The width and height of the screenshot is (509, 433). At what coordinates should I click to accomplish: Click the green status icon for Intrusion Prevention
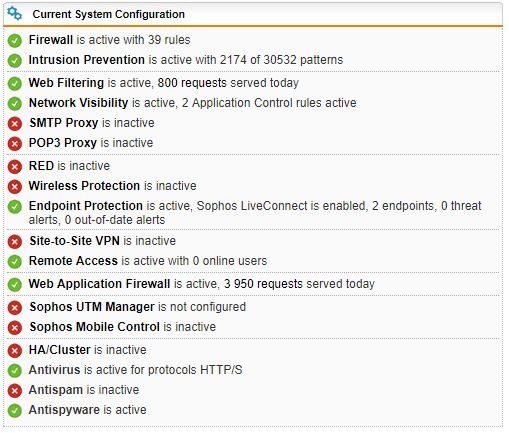[15, 61]
